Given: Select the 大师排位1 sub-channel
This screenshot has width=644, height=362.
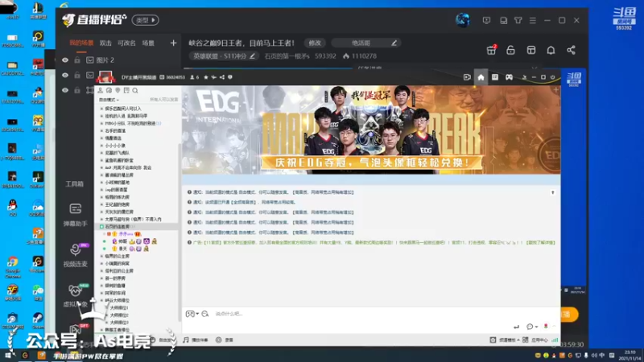Looking at the screenshot, I should (118, 308).
